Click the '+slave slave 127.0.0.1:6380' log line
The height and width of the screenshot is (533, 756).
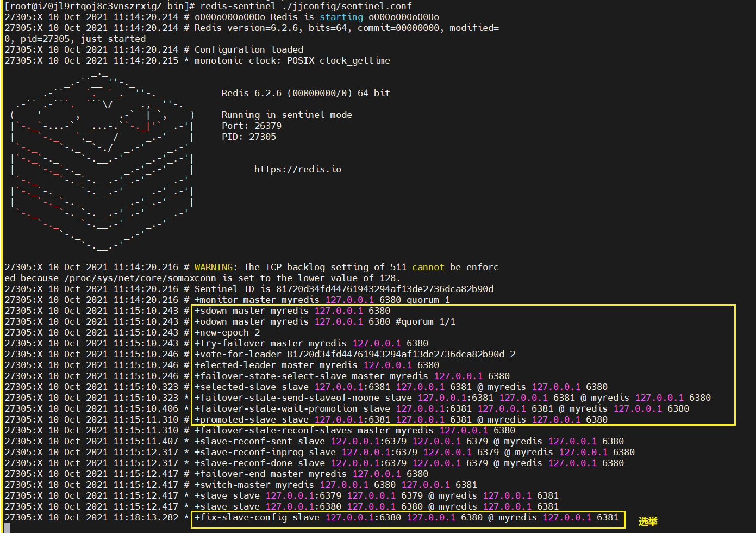(377, 506)
